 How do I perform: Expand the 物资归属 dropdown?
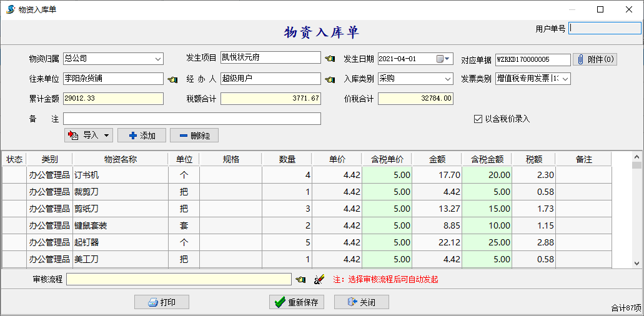[157, 59]
